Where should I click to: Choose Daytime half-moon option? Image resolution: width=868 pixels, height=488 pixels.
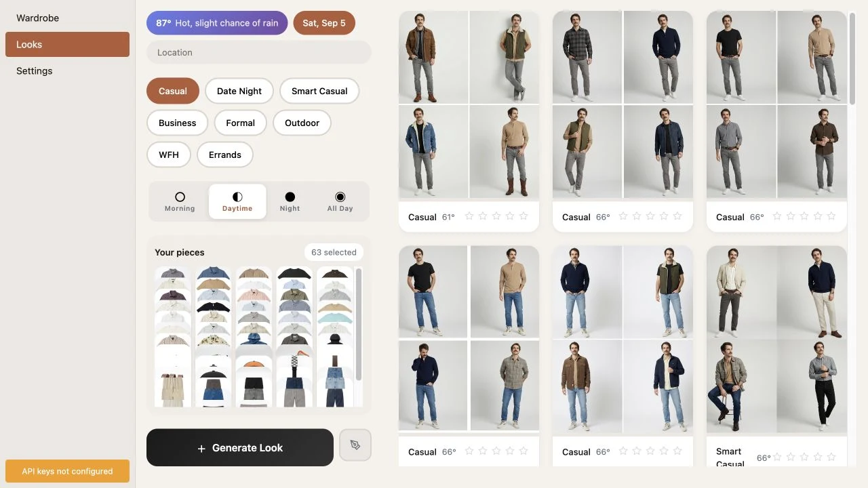(237, 201)
